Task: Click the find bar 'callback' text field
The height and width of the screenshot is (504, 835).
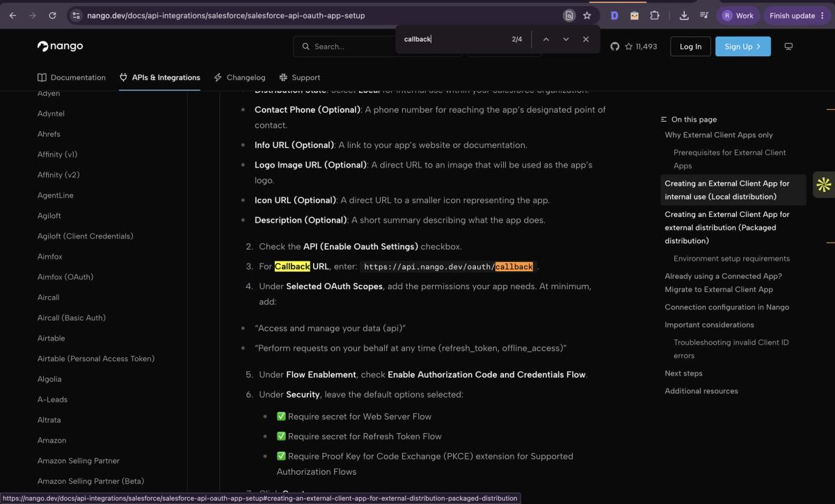Action: tap(452, 40)
